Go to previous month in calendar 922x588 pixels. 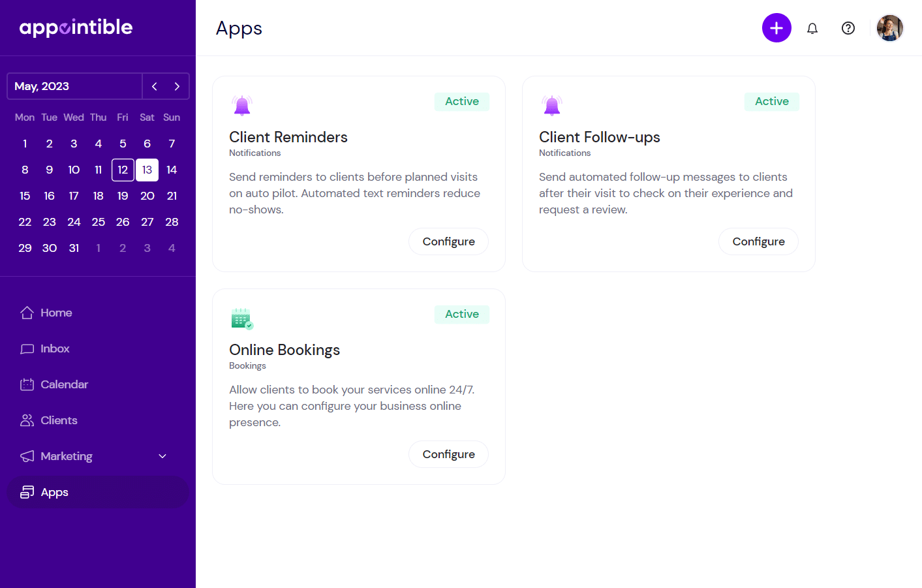(x=154, y=85)
